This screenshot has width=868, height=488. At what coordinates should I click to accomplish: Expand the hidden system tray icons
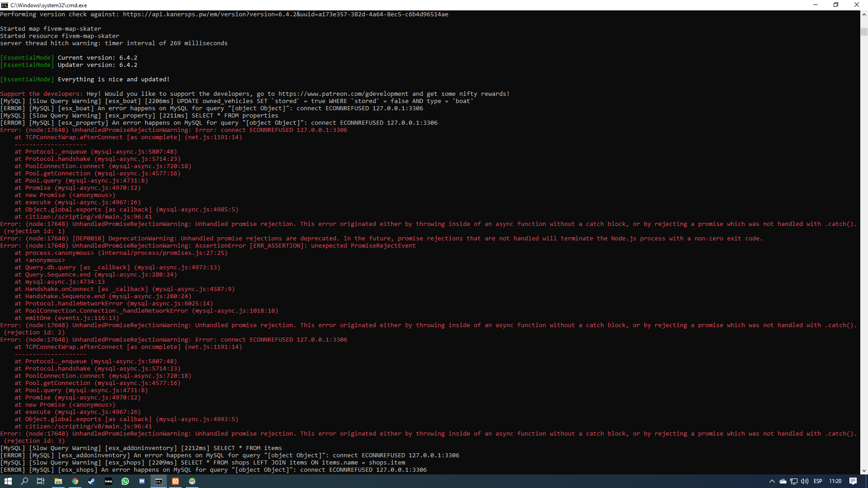772,481
